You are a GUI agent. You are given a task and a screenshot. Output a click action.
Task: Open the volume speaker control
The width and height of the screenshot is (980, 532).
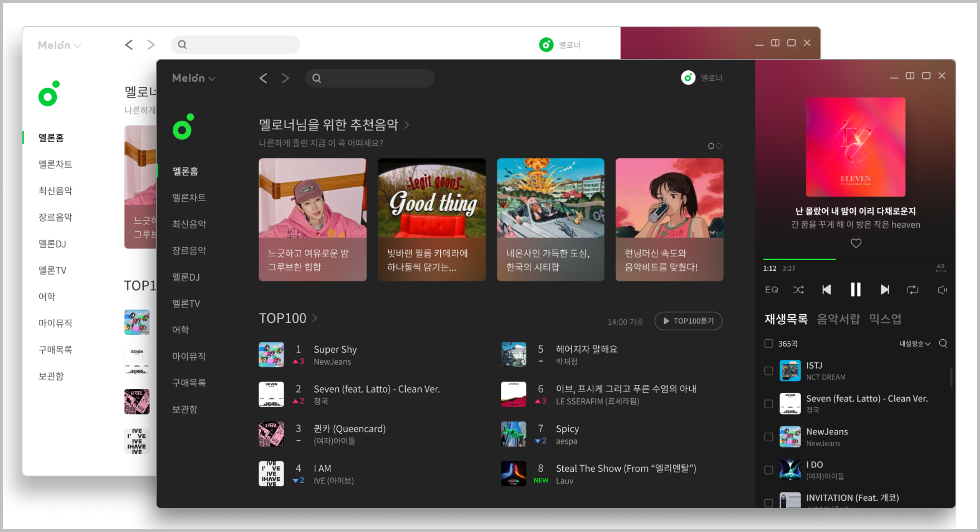[x=942, y=290]
